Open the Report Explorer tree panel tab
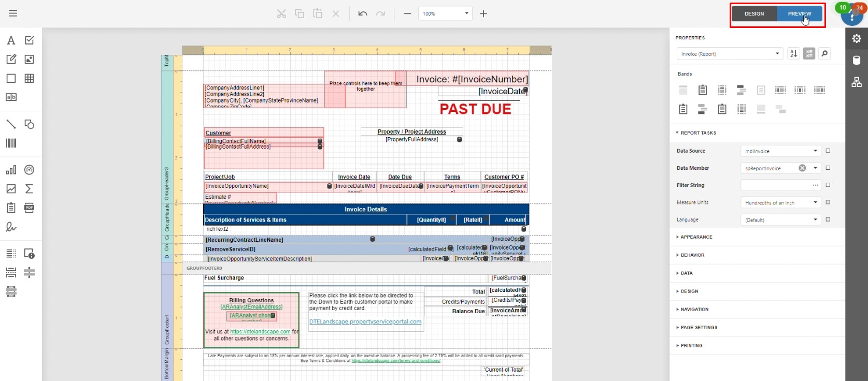This screenshot has height=381, width=868. [x=857, y=82]
